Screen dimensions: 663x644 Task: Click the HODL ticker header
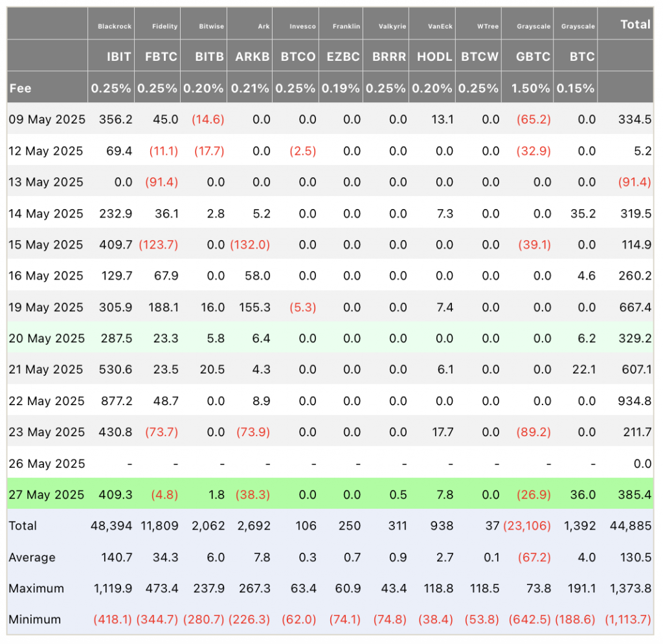pyautogui.click(x=434, y=56)
